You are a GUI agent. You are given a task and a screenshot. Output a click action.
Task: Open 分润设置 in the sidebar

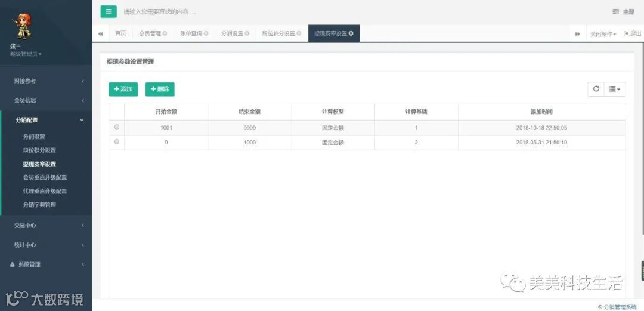34,137
